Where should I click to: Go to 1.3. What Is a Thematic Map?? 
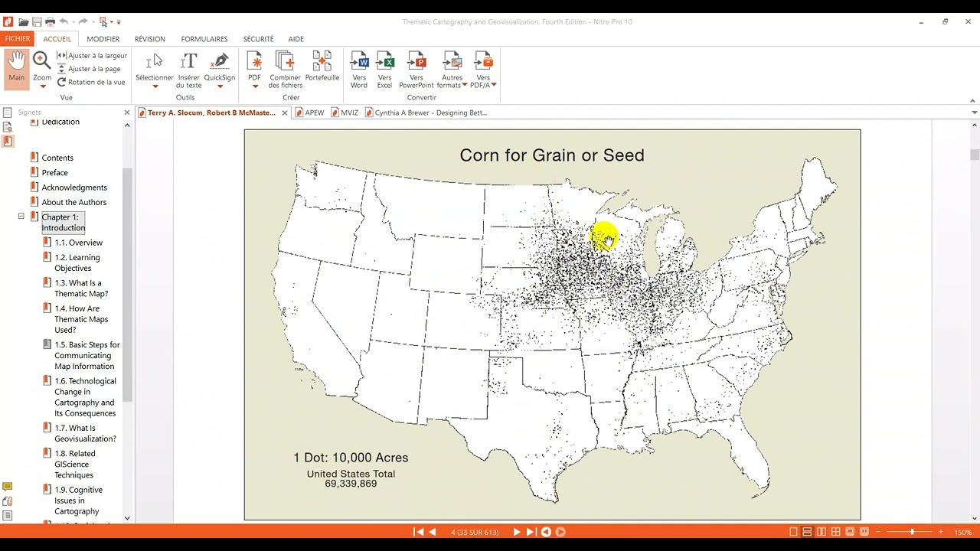[x=81, y=289]
